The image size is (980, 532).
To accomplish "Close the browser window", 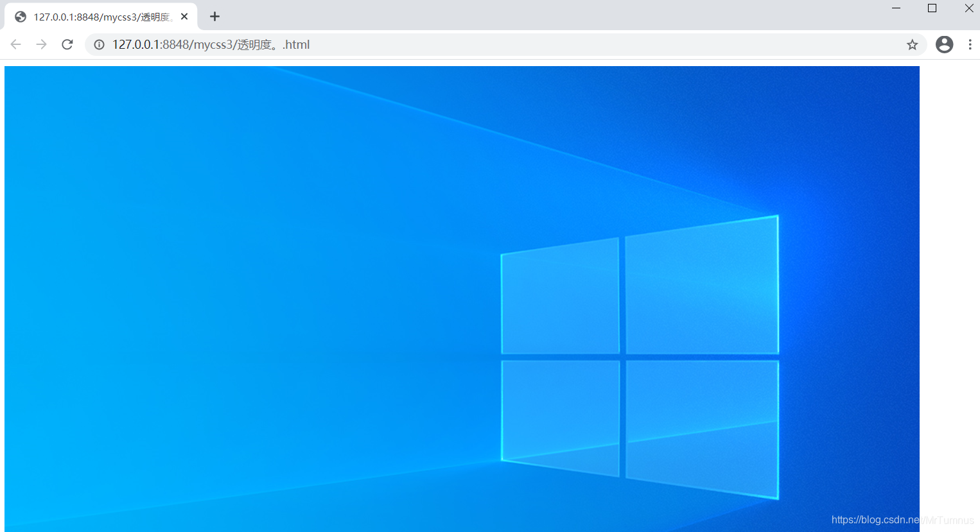I will coord(968,8).
